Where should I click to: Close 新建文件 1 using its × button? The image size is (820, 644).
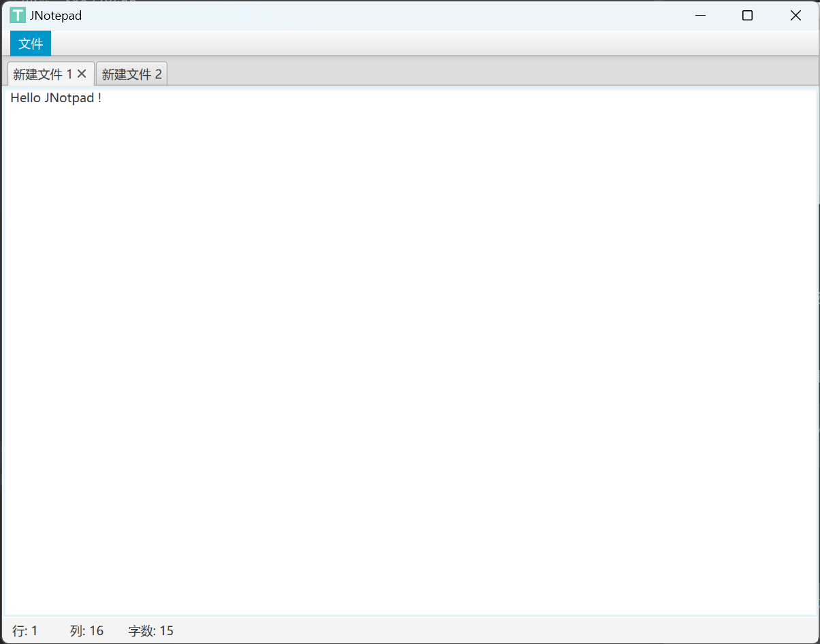pyautogui.click(x=82, y=74)
